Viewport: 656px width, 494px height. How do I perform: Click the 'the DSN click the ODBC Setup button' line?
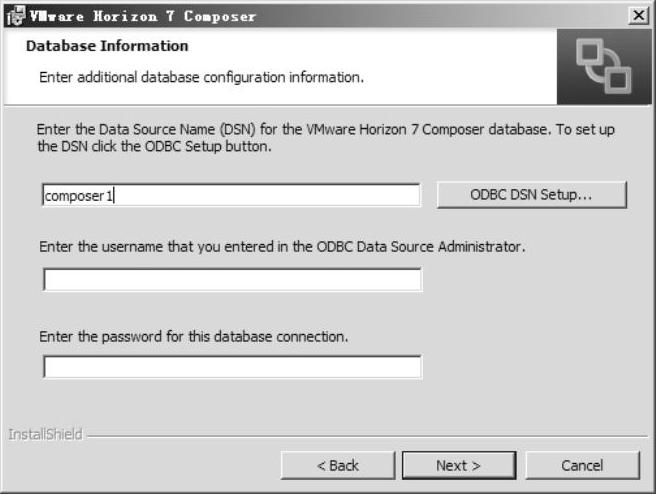coord(154,146)
